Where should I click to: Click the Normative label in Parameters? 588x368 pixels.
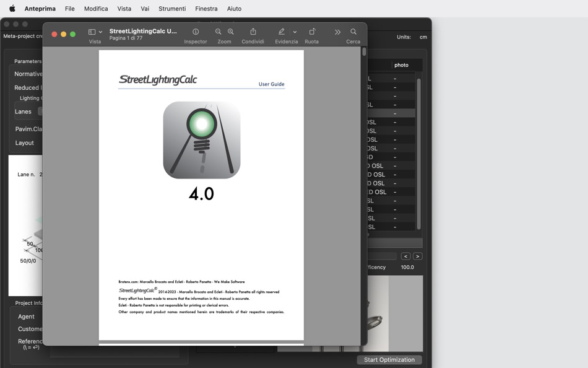point(28,74)
